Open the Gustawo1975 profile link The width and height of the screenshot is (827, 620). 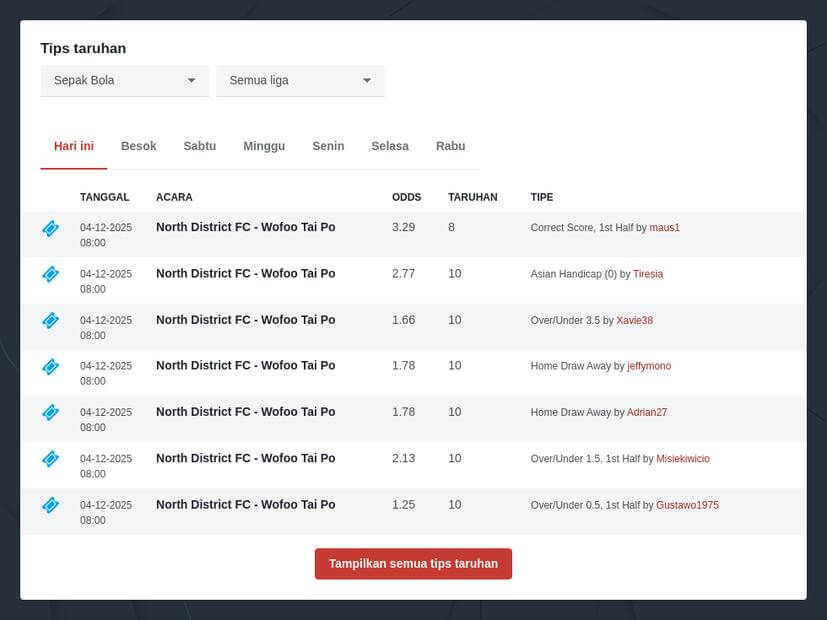click(689, 505)
